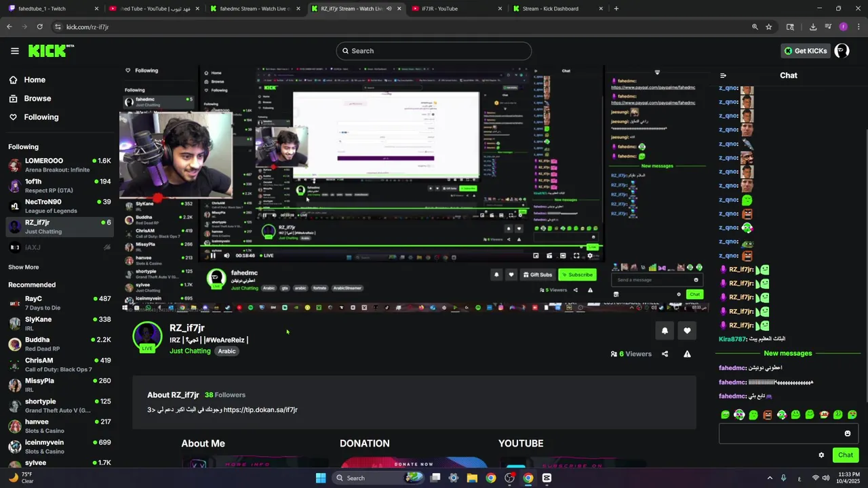Expand Show More in Following list
Screen dimensions: 868x488
(x=24, y=267)
